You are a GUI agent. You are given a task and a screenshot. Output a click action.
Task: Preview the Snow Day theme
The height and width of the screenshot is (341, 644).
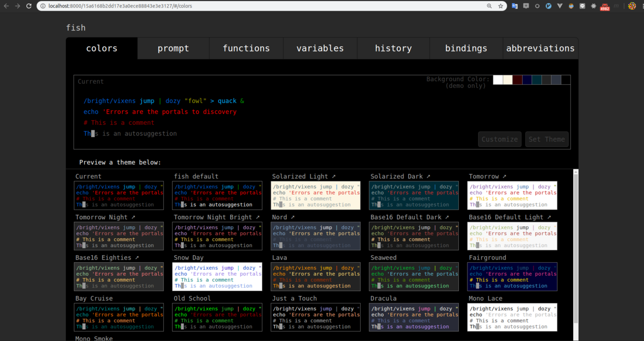[217, 277]
